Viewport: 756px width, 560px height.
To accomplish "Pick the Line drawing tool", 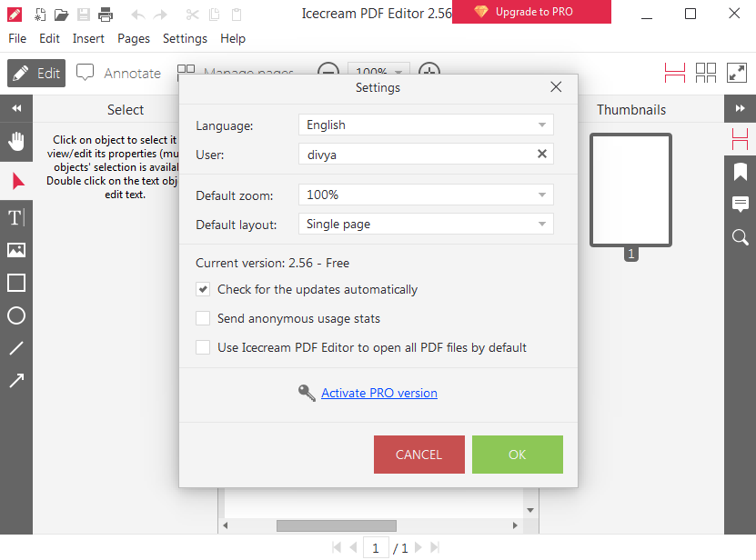I will [x=16, y=348].
